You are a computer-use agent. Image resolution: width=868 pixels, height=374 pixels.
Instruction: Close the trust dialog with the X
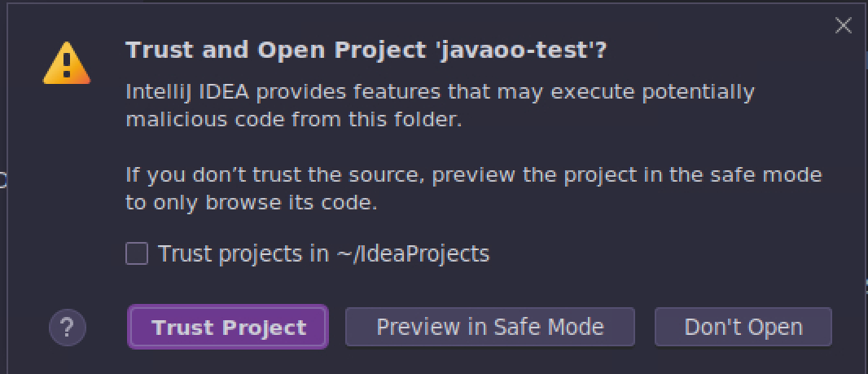(843, 25)
